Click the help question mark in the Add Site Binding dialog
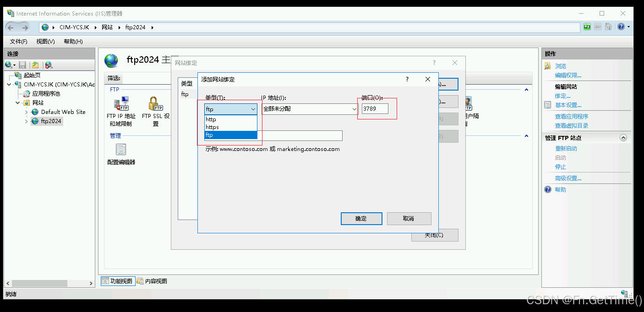Screen dimensions: 644x312 click(x=407, y=79)
